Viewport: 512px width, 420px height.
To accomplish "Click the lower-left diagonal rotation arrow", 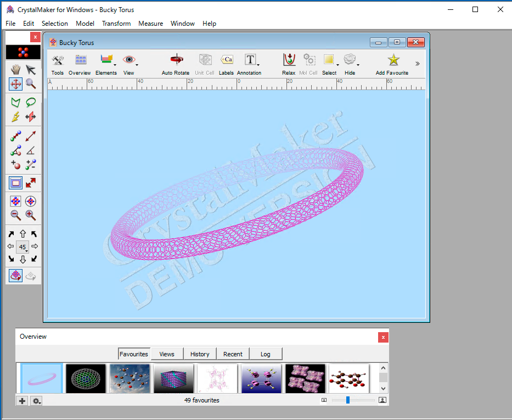I will (x=34, y=259).
